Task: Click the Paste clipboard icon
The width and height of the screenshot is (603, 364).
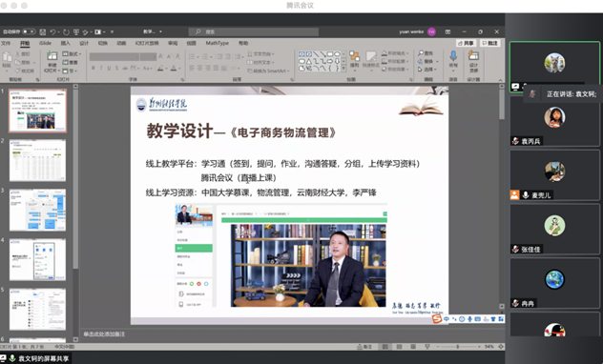Action: click(x=7, y=57)
